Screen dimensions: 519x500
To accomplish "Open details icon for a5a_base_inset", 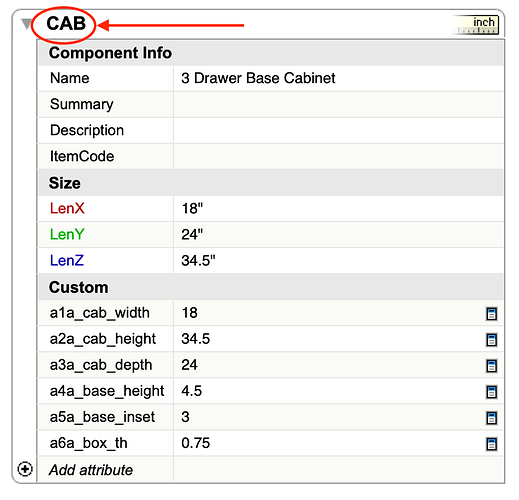I will (x=491, y=418).
